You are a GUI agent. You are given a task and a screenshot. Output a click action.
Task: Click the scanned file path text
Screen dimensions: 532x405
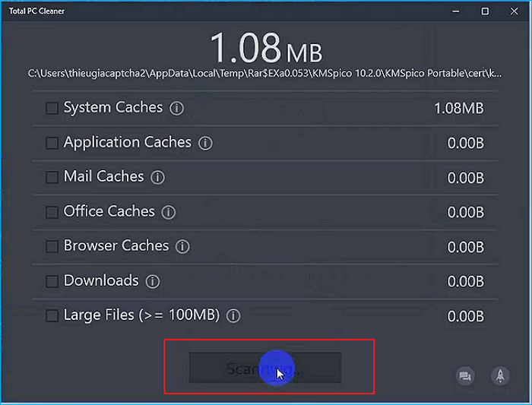click(264, 73)
